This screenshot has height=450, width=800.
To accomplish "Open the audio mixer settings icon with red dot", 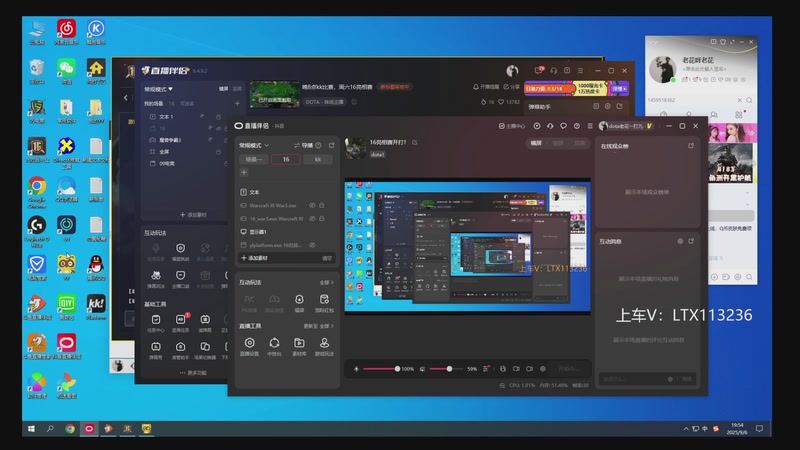I will click(x=486, y=368).
